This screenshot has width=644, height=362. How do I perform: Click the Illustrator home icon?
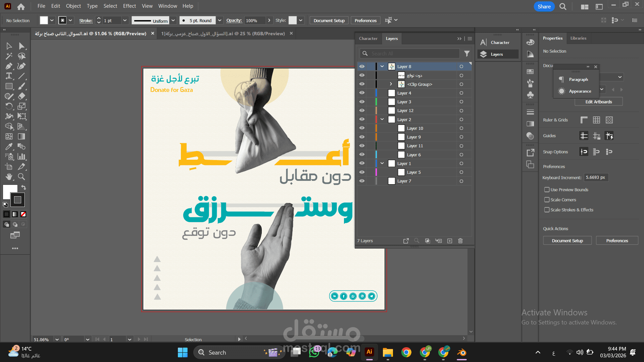tap(21, 6)
